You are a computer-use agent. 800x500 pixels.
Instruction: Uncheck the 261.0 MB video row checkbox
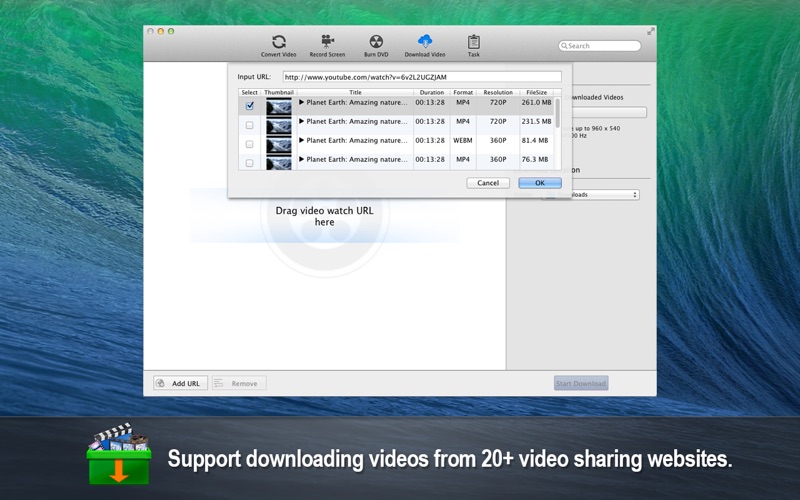(249, 106)
